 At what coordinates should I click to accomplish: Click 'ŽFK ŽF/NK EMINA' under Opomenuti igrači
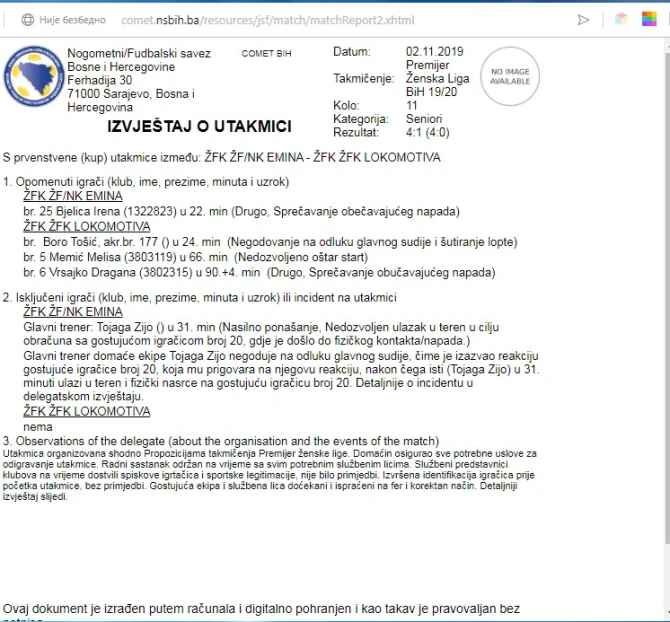(73, 196)
